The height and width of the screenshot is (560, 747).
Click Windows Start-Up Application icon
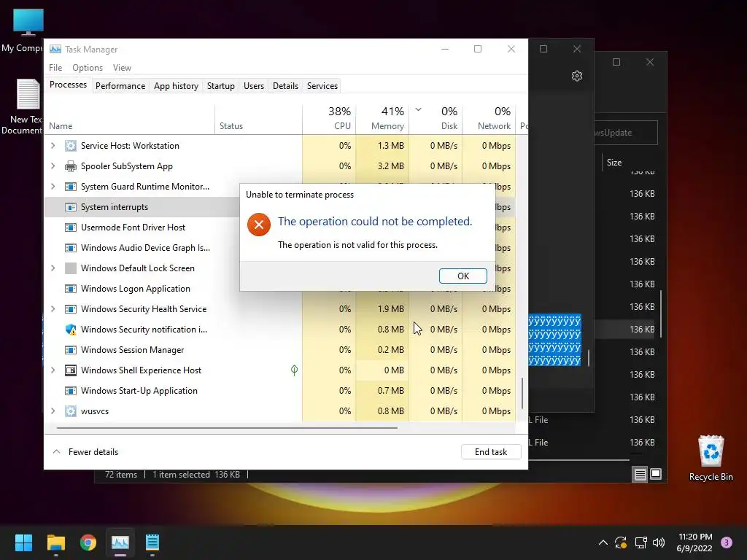(71, 391)
